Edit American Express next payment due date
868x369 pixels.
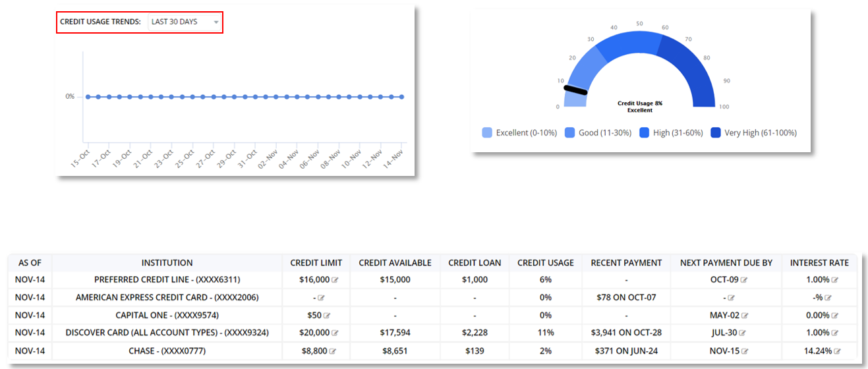click(731, 298)
